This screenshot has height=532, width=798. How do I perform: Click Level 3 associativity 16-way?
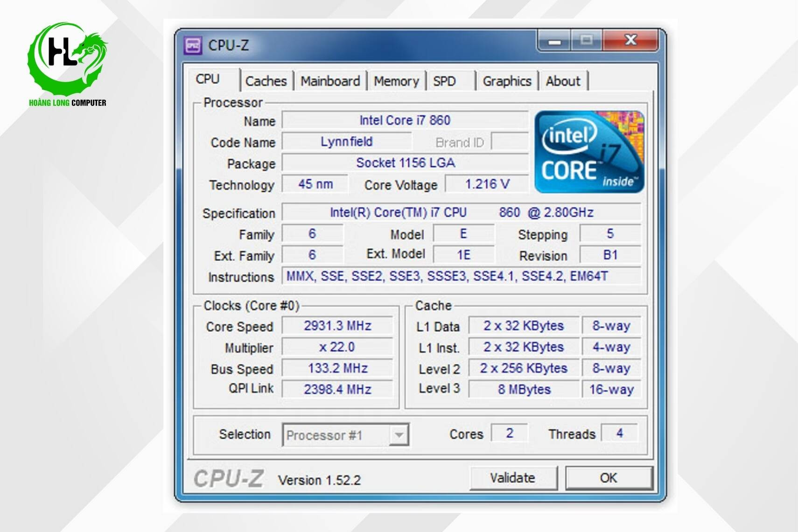point(611,390)
